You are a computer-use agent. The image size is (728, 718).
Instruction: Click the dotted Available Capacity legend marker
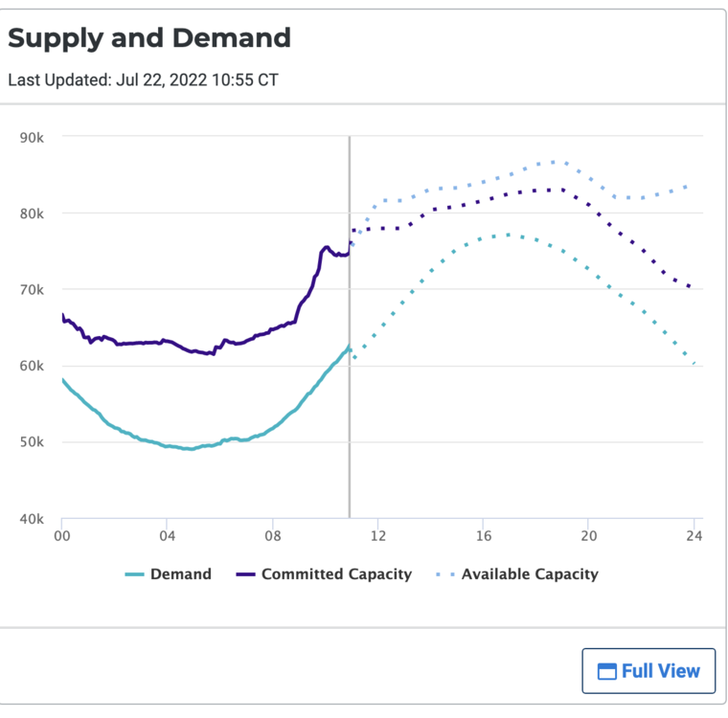(445, 575)
